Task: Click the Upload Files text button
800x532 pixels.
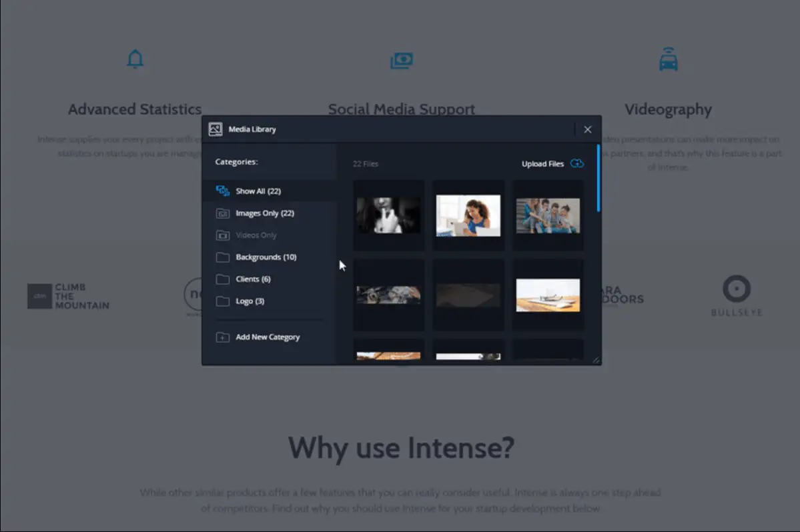Action: 542,163
